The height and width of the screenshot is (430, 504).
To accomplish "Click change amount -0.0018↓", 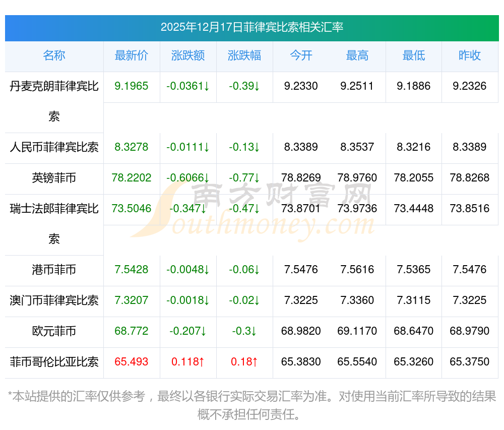I will pos(188,300).
